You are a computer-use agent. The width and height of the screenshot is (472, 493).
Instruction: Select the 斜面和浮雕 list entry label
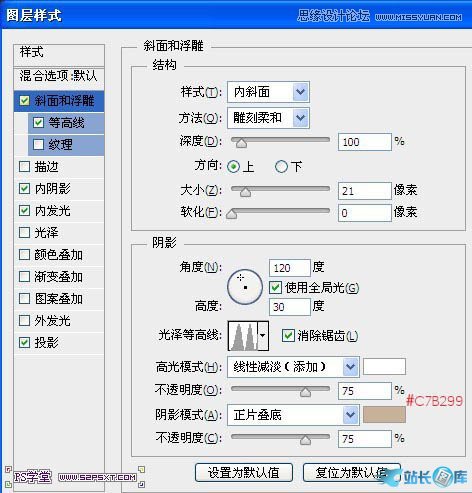64,101
